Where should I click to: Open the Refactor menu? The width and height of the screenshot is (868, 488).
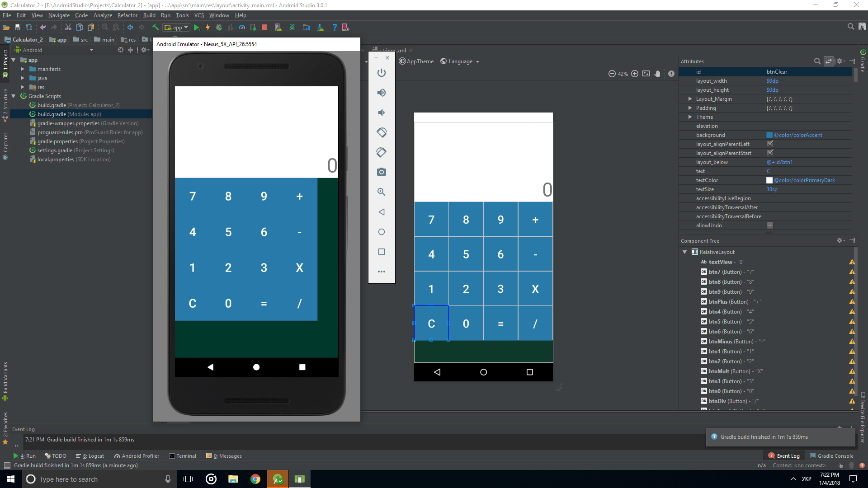pyautogui.click(x=127, y=15)
